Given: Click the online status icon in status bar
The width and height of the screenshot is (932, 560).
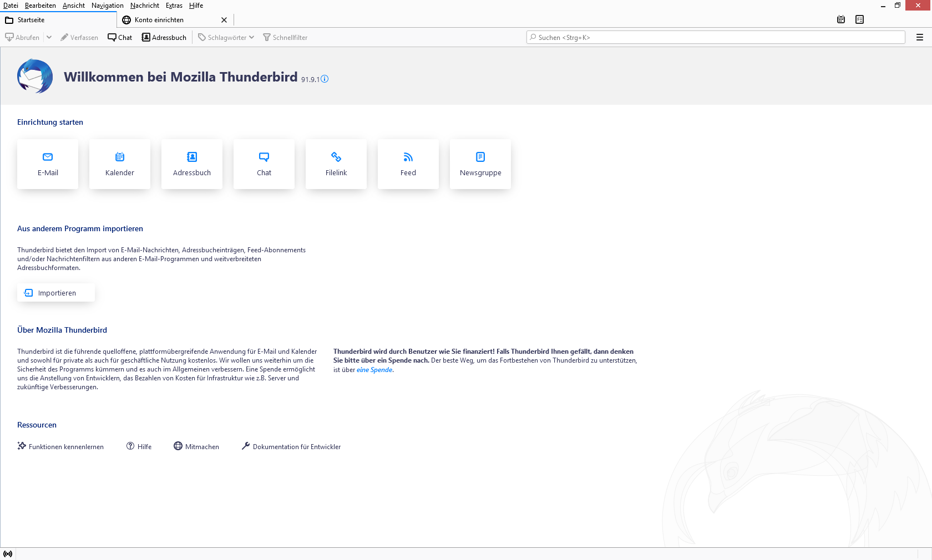Looking at the screenshot, I should click(8, 554).
